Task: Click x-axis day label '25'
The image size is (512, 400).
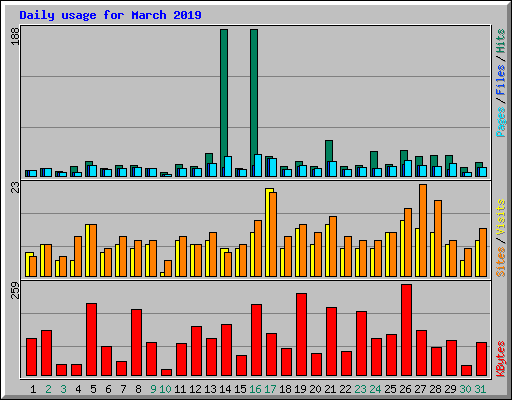Action: click(390, 389)
